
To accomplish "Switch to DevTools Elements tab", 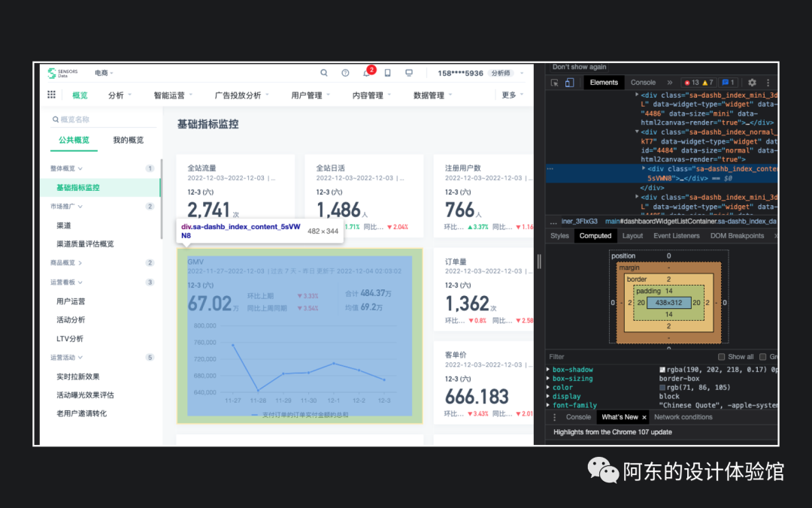I will click(604, 83).
